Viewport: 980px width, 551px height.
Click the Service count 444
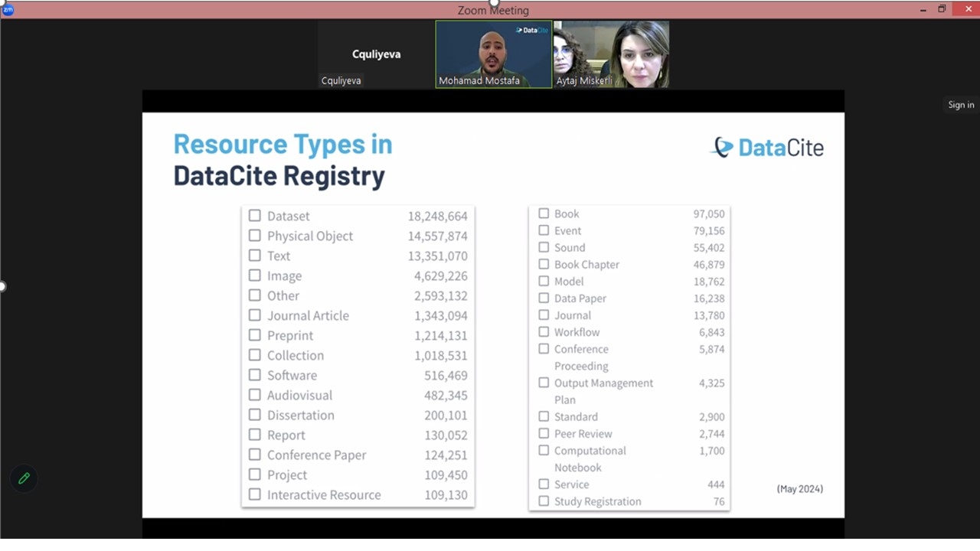coord(716,484)
